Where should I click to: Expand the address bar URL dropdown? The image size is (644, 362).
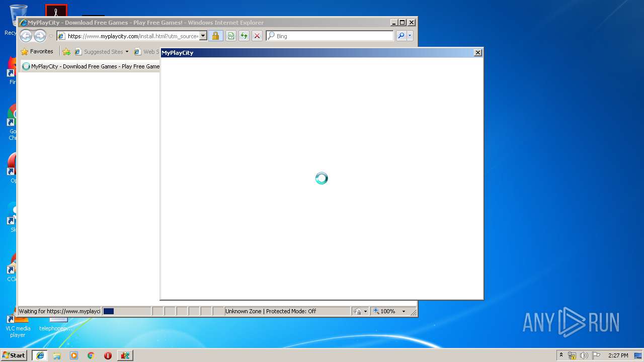(203, 36)
